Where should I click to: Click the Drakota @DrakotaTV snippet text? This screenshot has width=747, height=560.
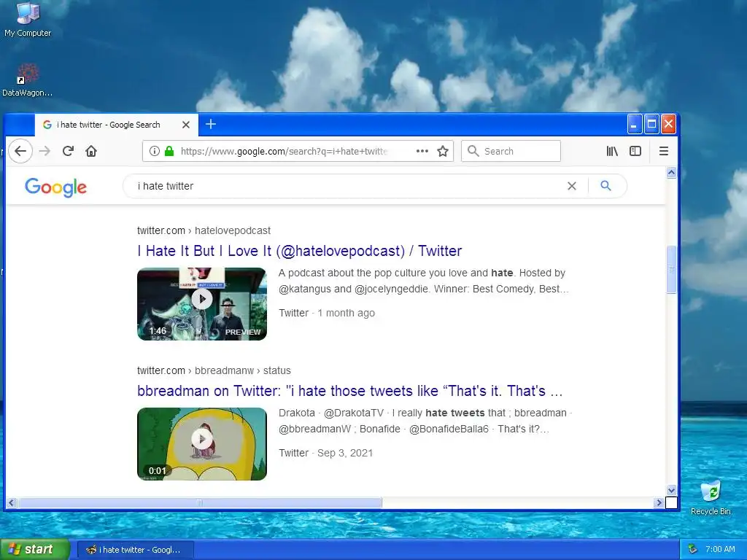(425, 421)
